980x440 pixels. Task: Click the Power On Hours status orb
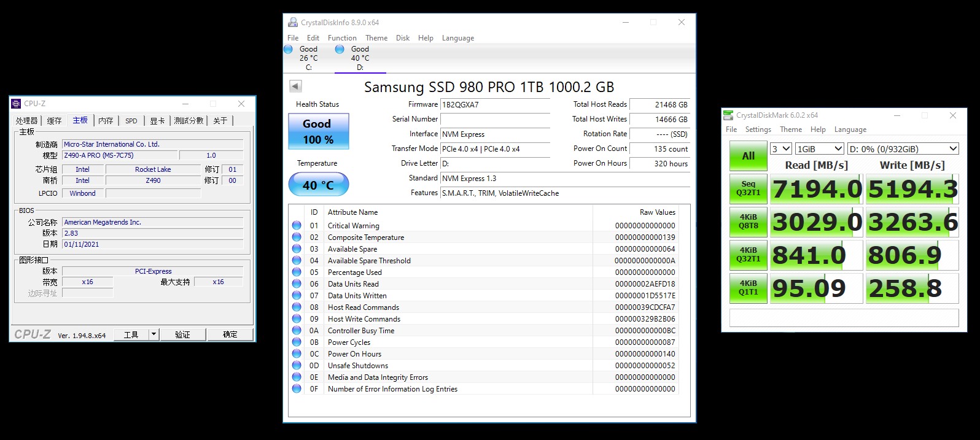[x=297, y=354]
